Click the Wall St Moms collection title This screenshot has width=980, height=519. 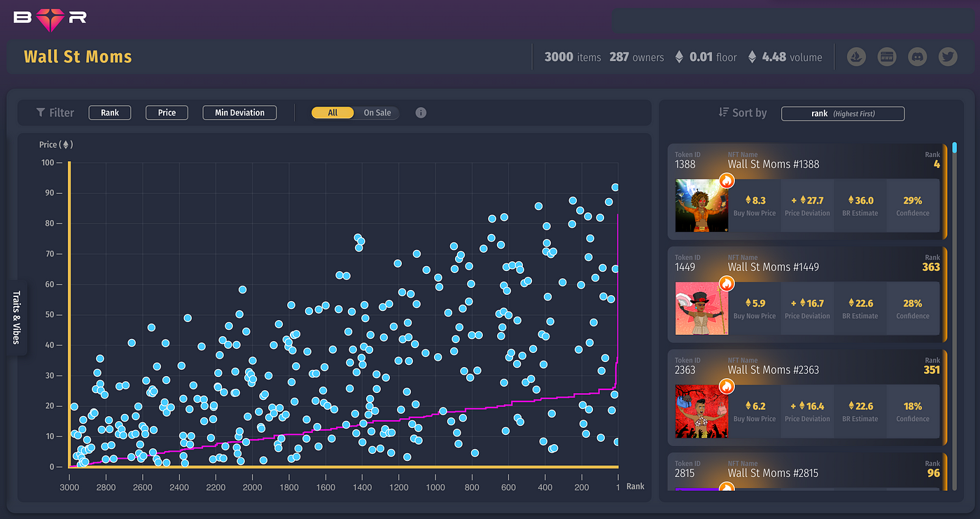point(78,57)
